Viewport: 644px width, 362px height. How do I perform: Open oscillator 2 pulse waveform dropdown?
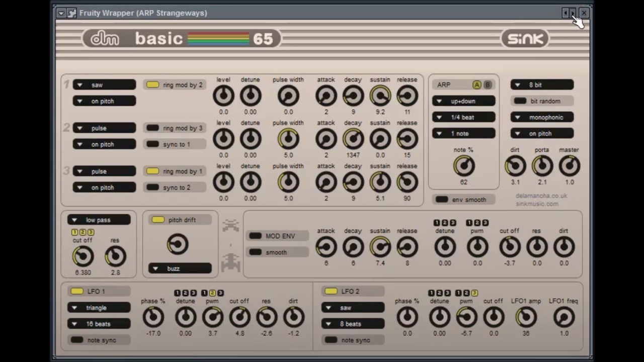tap(104, 128)
